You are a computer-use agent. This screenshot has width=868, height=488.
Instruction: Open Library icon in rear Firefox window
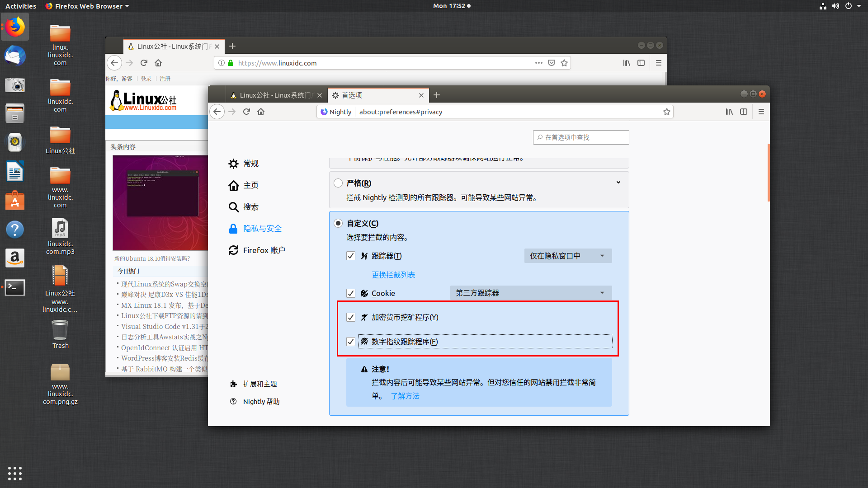click(627, 63)
